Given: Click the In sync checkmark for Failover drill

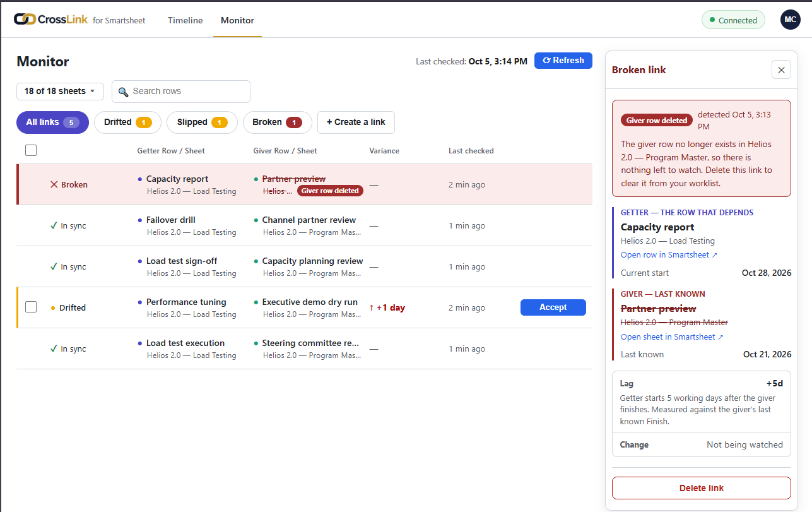Looking at the screenshot, I should [54, 226].
